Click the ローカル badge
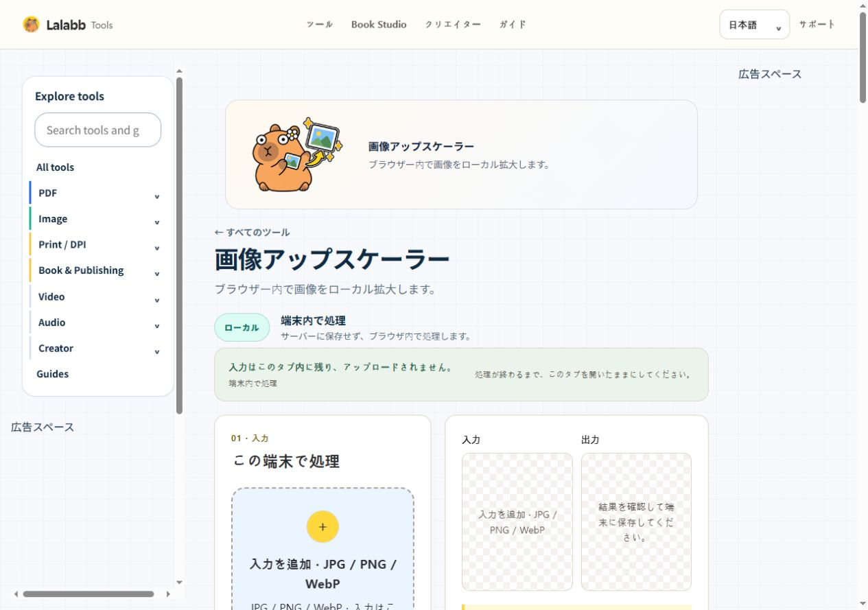The width and height of the screenshot is (868, 610). click(x=242, y=327)
